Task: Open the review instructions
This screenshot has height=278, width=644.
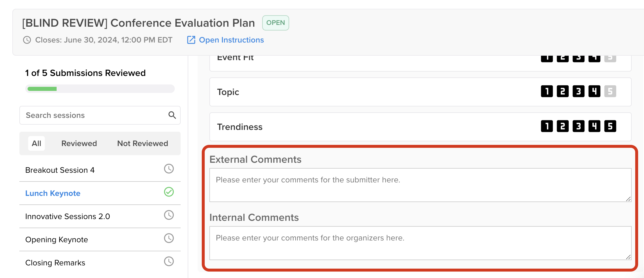Action: point(231,40)
